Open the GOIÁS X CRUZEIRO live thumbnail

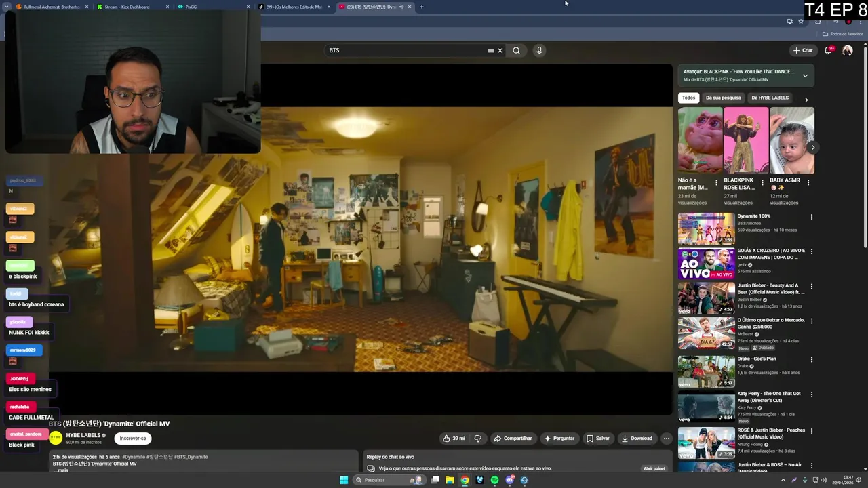click(706, 263)
